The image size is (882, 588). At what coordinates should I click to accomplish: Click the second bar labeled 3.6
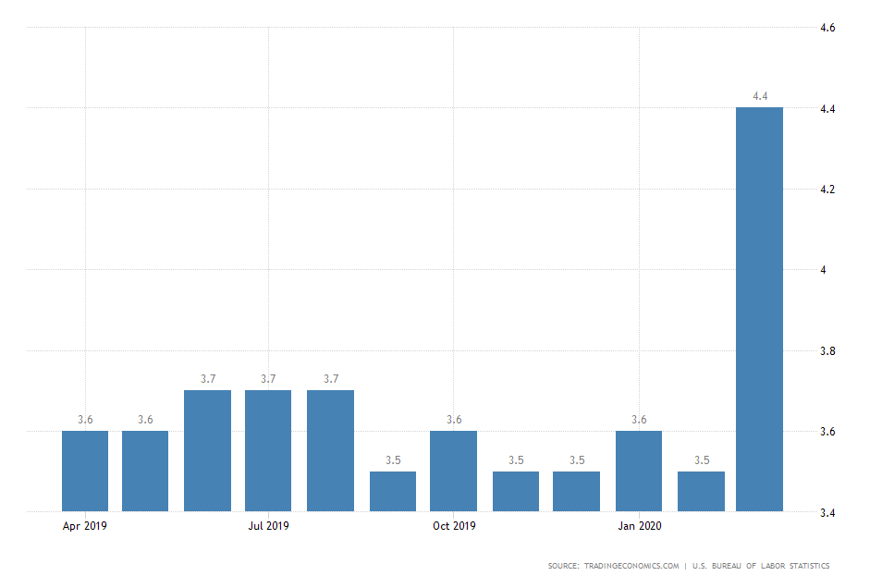(146, 467)
